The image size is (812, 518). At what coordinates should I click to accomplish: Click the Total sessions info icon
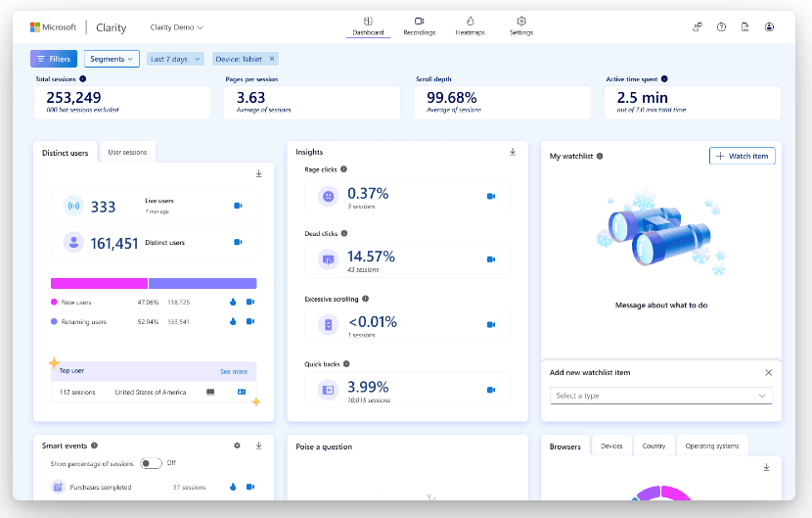coord(83,78)
